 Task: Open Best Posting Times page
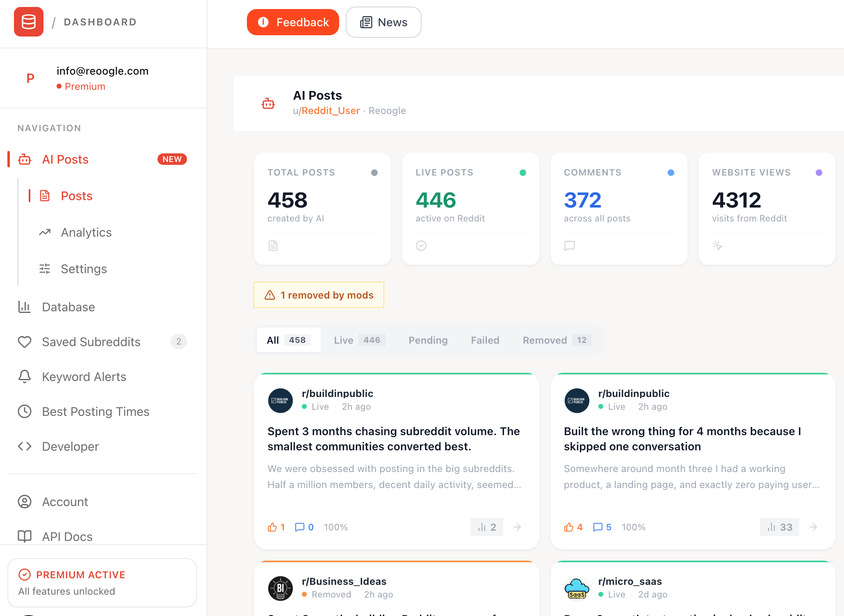(x=96, y=412)
